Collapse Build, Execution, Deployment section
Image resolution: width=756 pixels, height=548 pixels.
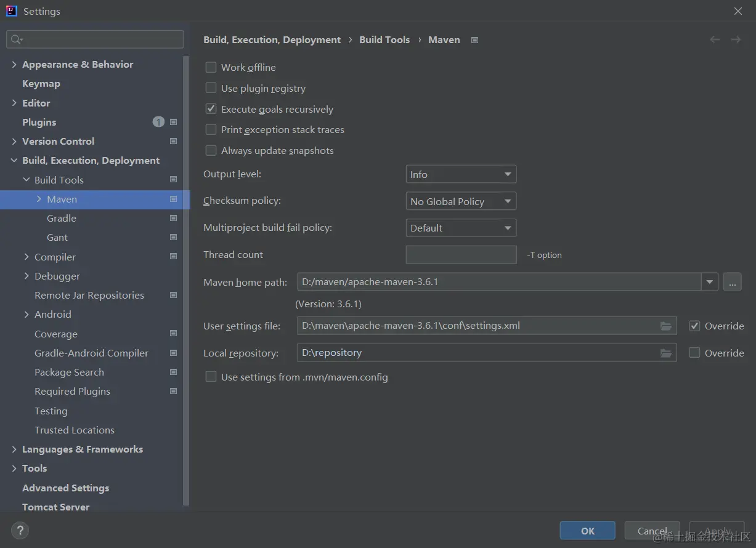(x=14, y=160)
